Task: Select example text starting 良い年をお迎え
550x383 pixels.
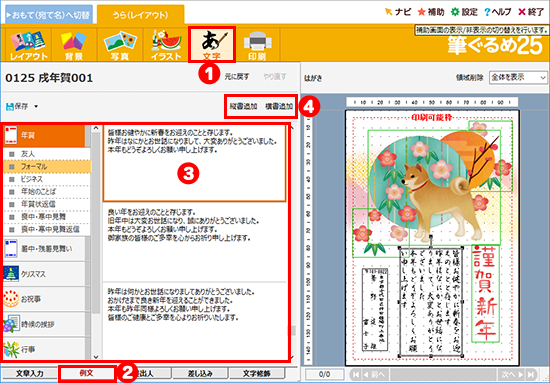Action: (x=194, y=242)
